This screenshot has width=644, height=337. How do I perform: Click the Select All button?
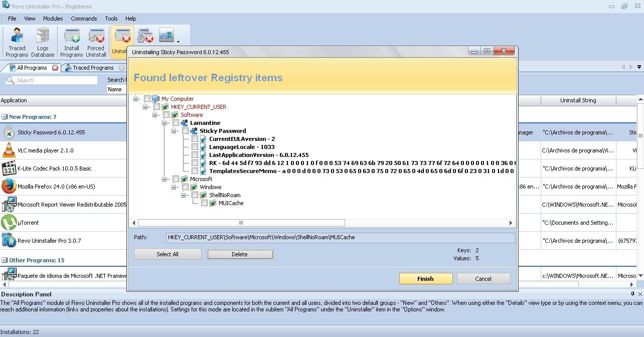point(167,254)
